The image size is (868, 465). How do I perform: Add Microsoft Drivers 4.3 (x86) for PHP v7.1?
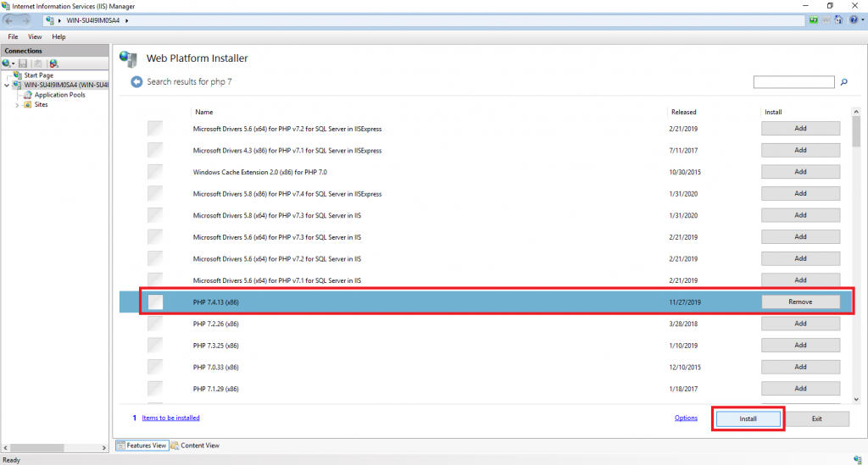(x=800, y=150)
